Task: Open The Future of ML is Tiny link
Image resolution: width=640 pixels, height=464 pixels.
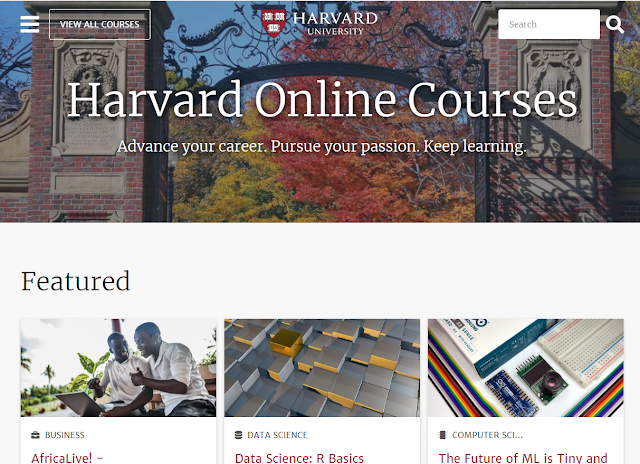Action: coord(523,458)
